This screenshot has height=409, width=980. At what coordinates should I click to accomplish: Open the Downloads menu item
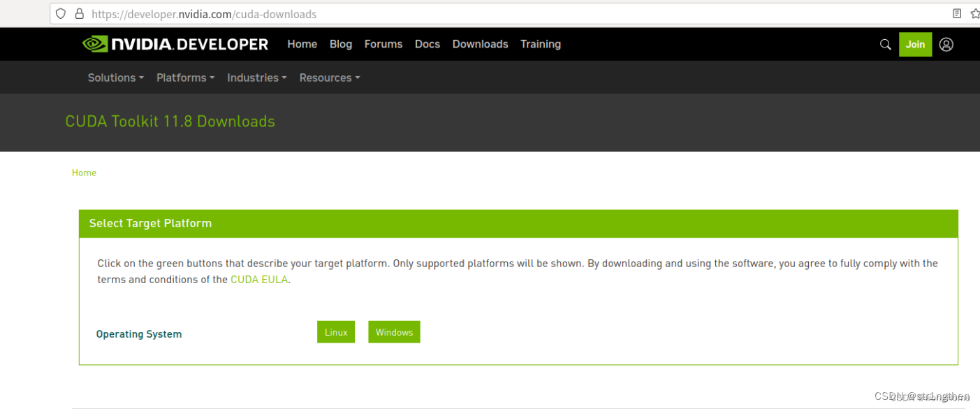(480, 44)
